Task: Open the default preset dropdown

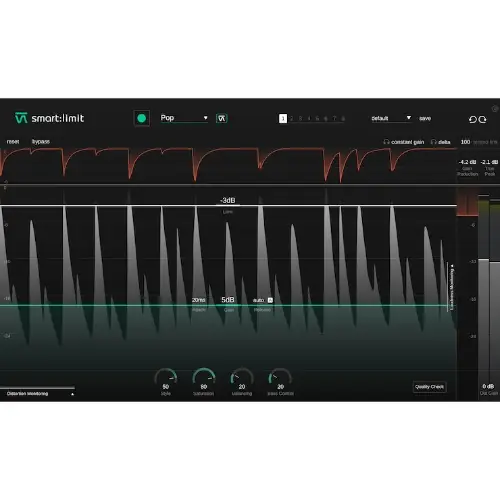Action: click(x=391, y=118)
